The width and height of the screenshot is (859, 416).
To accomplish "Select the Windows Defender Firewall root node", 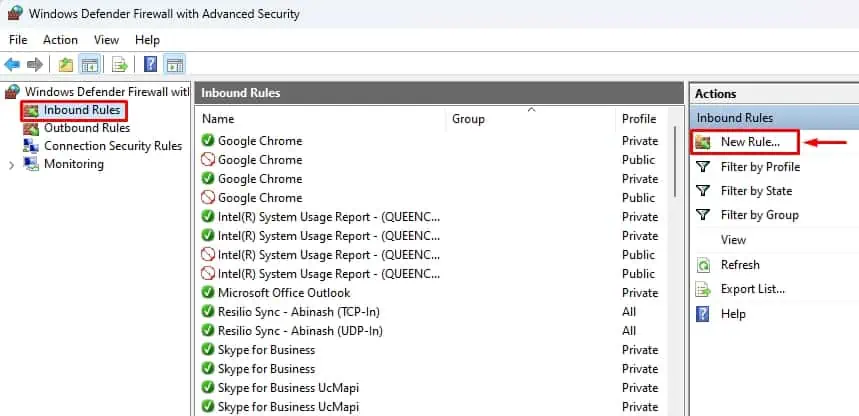I will tap(107, 92).
